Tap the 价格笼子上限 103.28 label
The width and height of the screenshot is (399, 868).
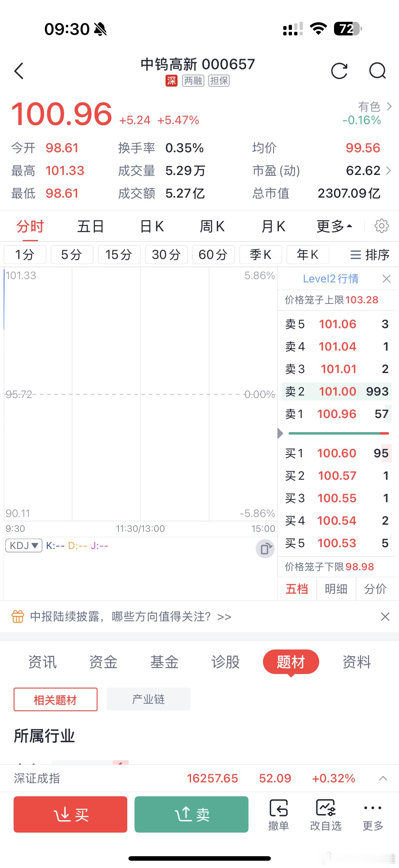point(331,300)
